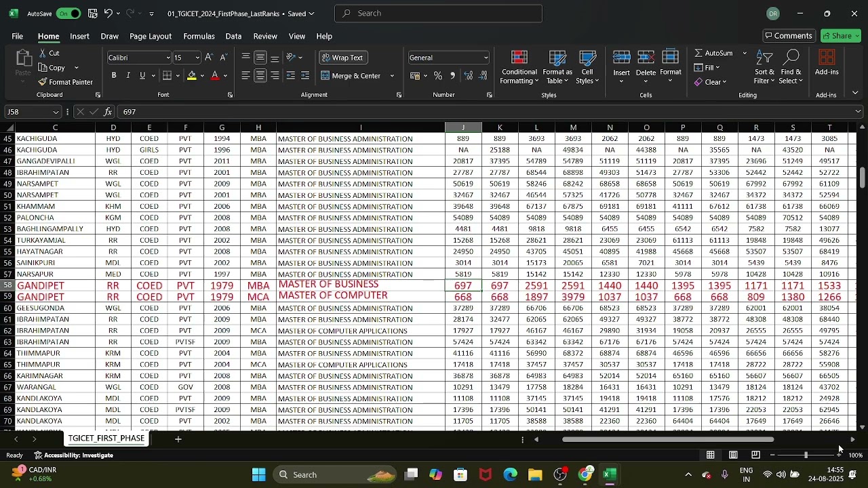Open Cell Styles gallery
868x488 pixels.
(x=587, y=68)
